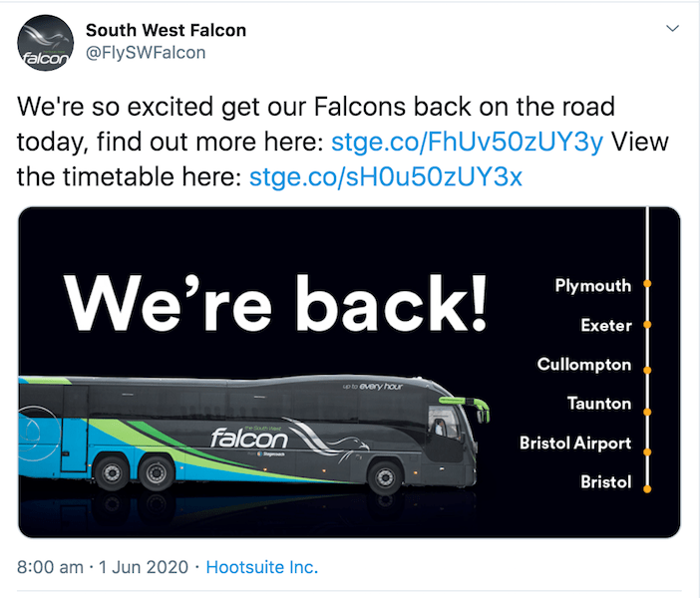Screen dimensions: 700x598
Task: Click the orange route dot beside Bristol Airport
Action: 647,444
